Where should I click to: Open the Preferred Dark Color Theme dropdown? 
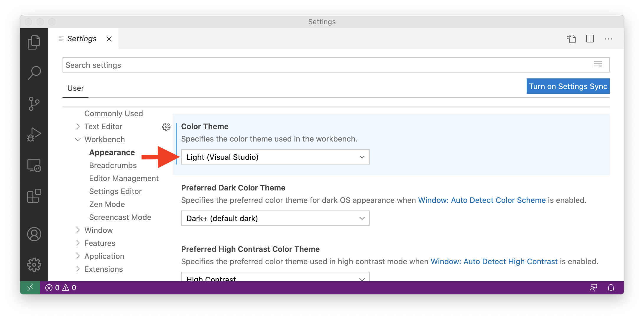[275, 218]
